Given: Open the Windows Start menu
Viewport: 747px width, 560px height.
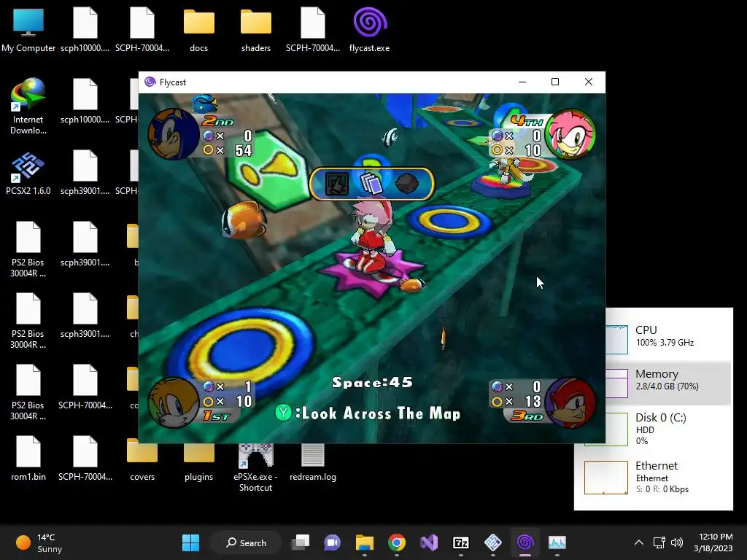Looking at the screenshot, I should (190, 542).
